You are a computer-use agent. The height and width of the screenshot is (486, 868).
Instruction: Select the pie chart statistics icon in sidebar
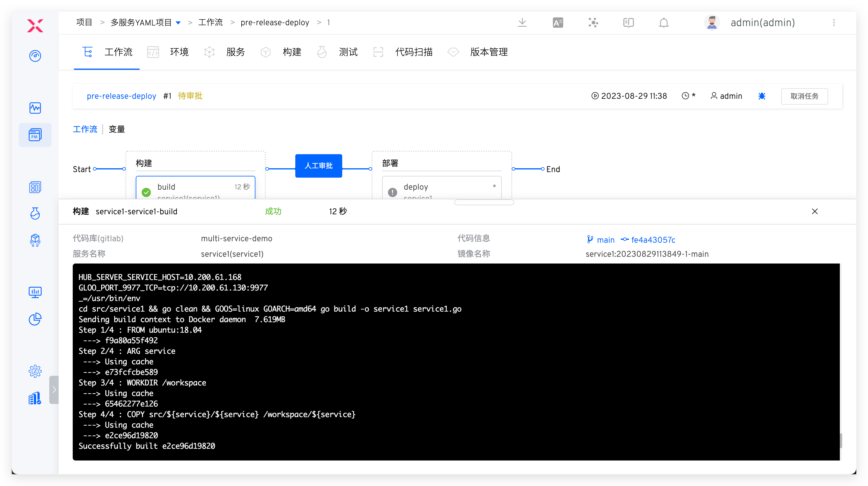coord(35,319)
